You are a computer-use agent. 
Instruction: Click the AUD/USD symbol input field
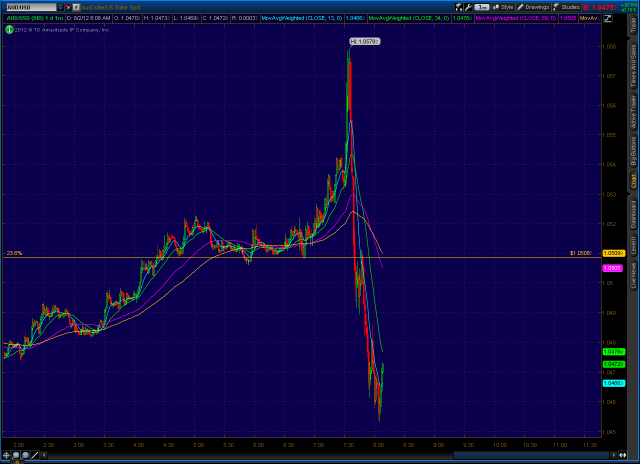click(31, 7)
